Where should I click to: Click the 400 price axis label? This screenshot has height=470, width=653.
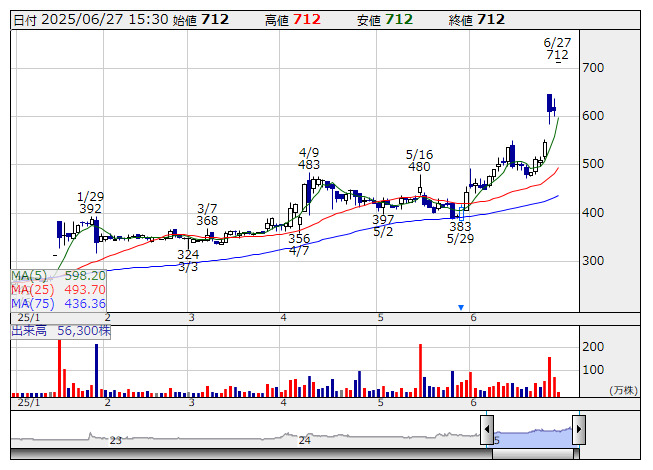click(593, 213)
